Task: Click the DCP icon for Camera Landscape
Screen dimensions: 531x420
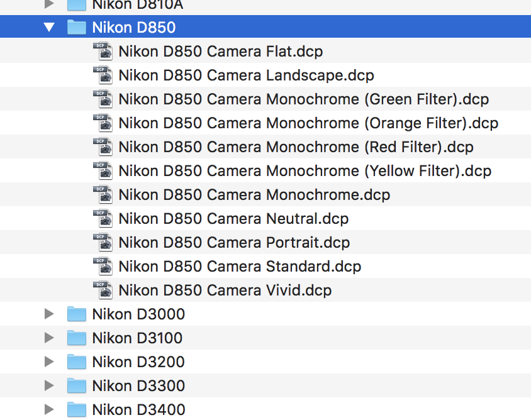Action: pyautogui.click(x=103, y=75)
